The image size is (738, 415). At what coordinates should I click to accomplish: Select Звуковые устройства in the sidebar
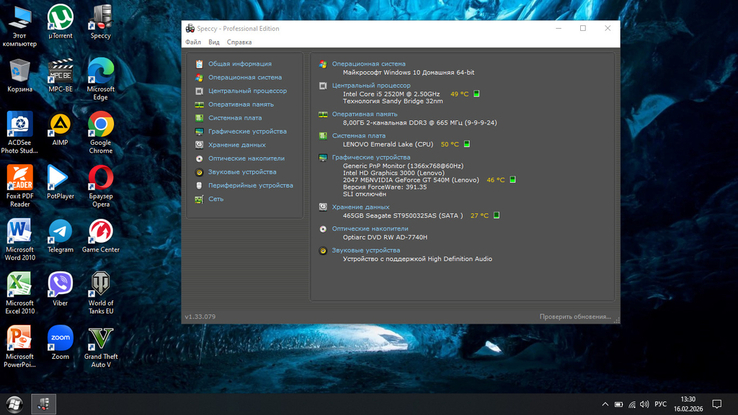pyautogui.click(x=242, y=172)
